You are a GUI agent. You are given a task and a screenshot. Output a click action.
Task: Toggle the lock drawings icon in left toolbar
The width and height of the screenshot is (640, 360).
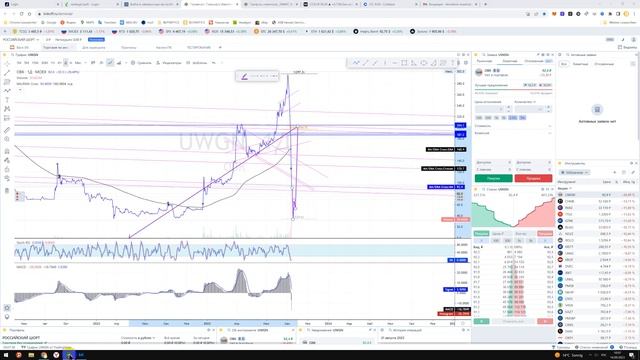[x=7, y=169]
